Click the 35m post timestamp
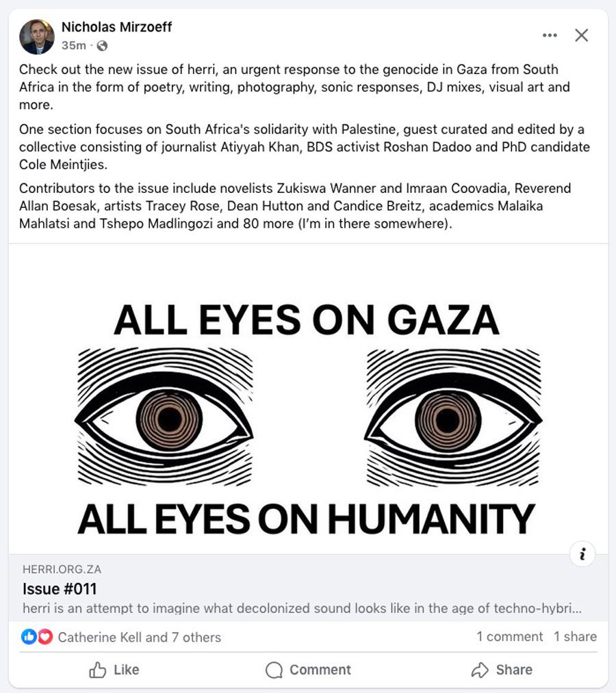This screenshot has width=616, height=693. (x=73, y=46)
